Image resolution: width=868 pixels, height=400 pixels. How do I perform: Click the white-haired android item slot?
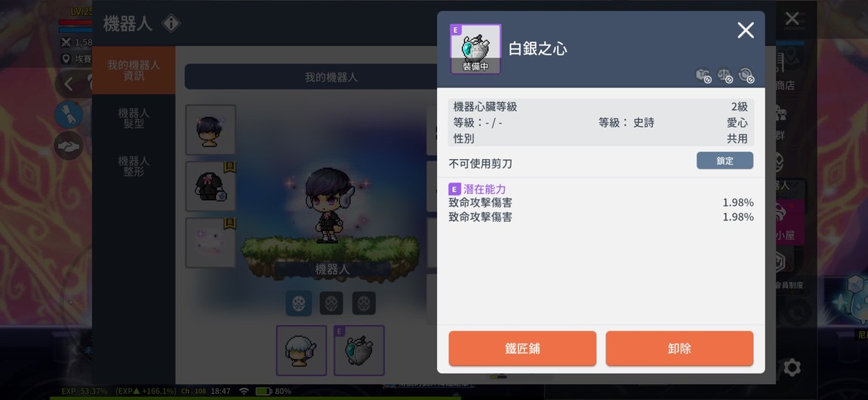click(301, 350)
